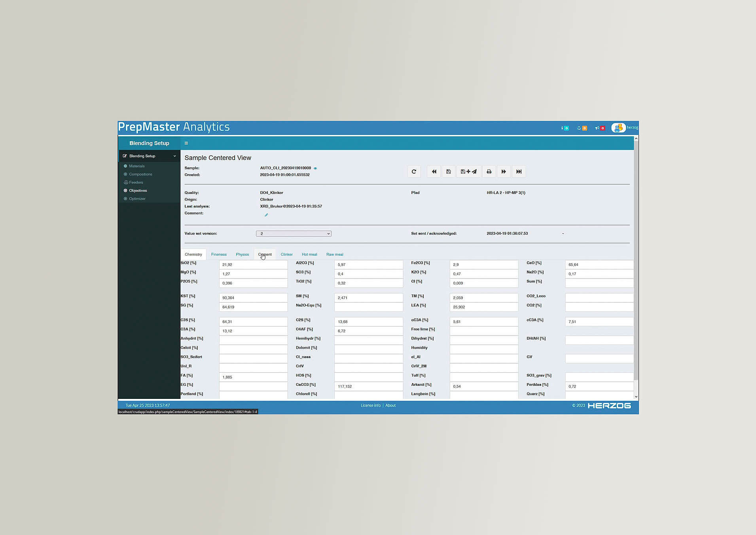Click the HR-LA 2 - HP-MP 3(1) path text
Screen dimensions: 756x535
tap(506, 193)
